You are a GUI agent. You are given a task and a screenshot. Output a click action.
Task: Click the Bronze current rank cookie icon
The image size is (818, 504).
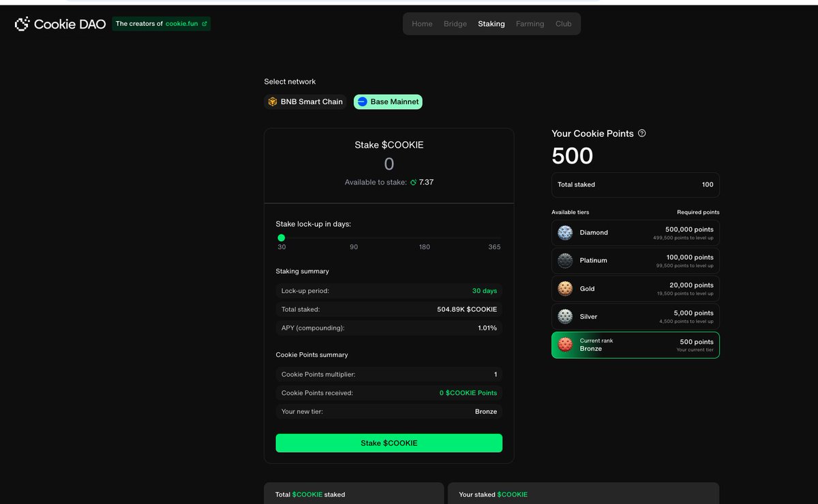[x=565, y=345]
